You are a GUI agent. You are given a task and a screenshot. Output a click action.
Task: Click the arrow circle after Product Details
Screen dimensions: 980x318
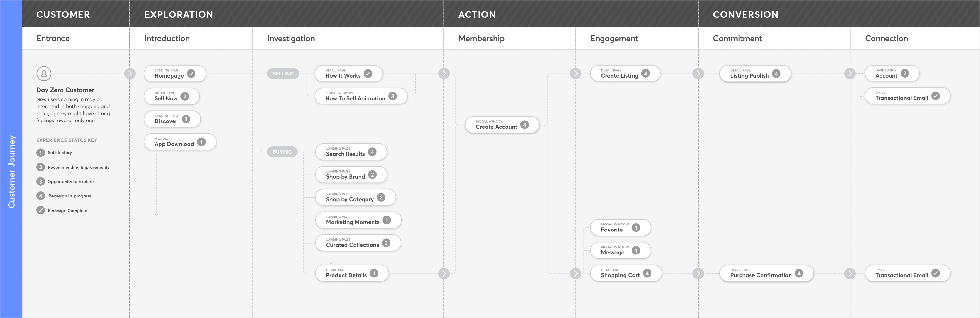pyautogui.click(x=444, y=273)
